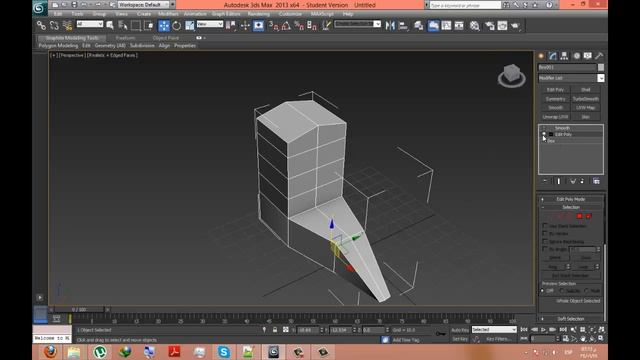Activate the Select and Rotate tool
The image size is (640, 360).
[176, 25]
